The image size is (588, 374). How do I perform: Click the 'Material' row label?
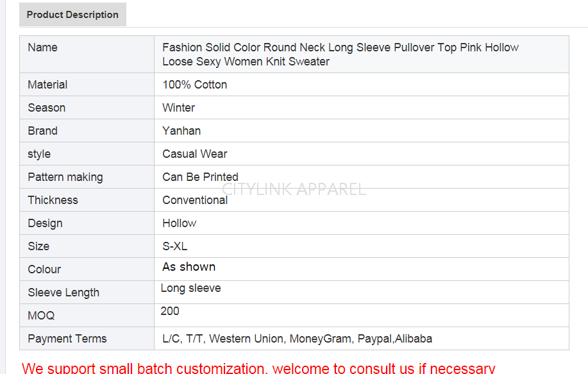[47, 85]
